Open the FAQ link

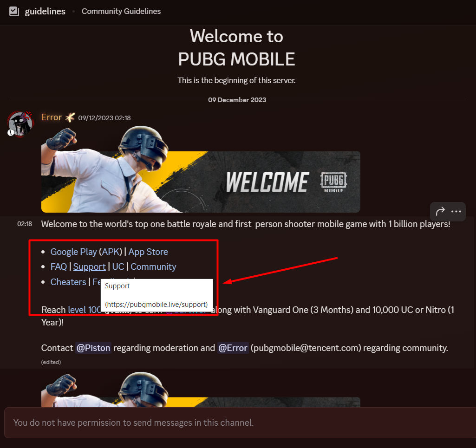click(x=59, y=266)
